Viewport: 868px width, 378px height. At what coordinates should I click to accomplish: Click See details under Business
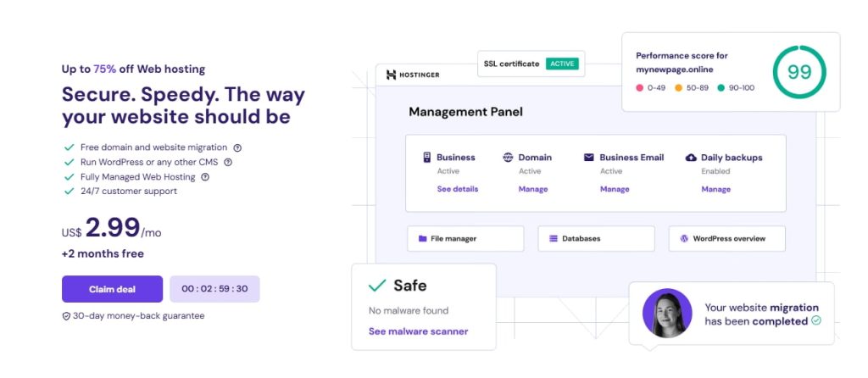coord(457,189)
